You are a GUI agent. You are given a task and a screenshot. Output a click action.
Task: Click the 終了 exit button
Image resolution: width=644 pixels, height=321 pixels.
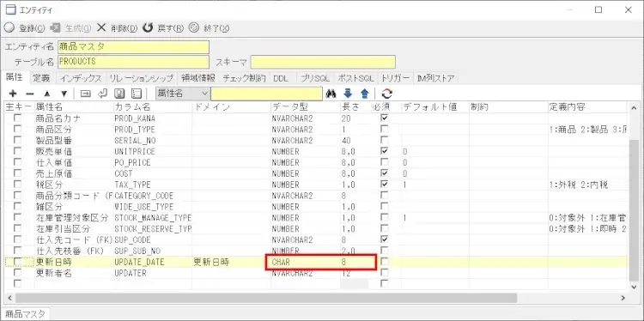pyautogui.click(x=209, y=28)
